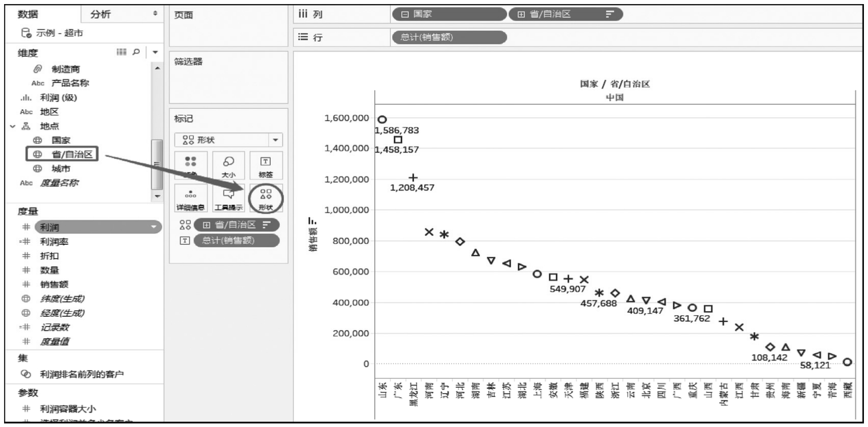Click the Detail (详细信息) marks button
Screen dimensions: 868x427
tap(190, 198)
